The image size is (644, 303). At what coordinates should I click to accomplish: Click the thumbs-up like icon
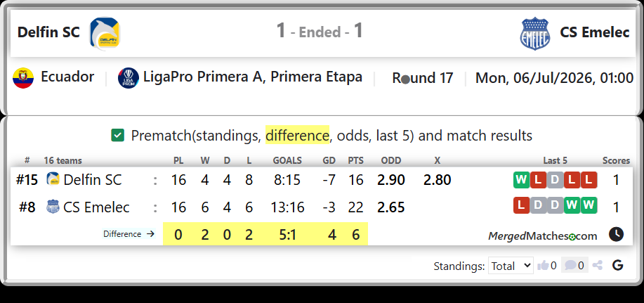tap(543, 266)
